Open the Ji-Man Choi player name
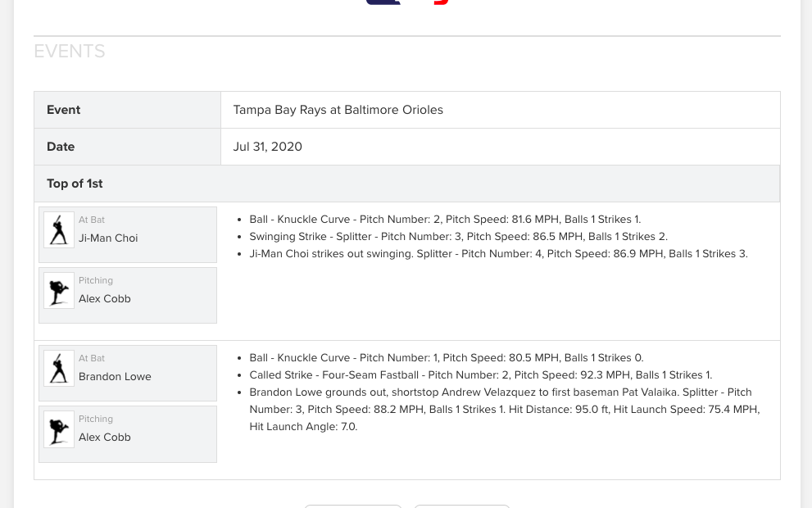Viewport: 812px width, 508px height. coord(108,238)
